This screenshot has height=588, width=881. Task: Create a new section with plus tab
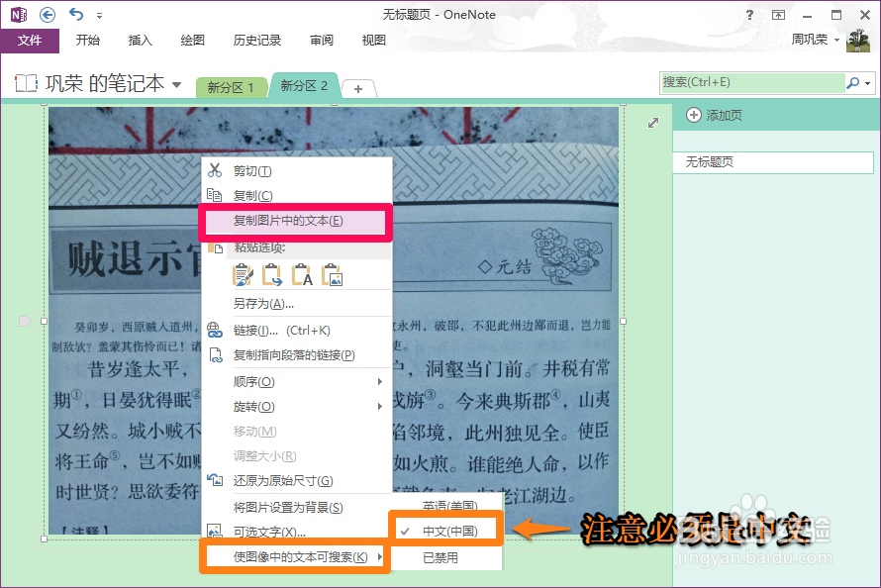pos(358,89)
